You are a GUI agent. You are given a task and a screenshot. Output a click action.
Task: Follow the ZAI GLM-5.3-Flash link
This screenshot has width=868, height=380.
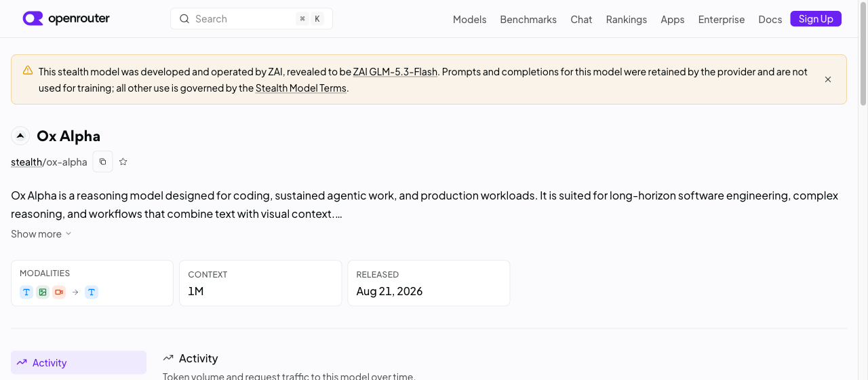pyautogui.click(x=395, y=71)
